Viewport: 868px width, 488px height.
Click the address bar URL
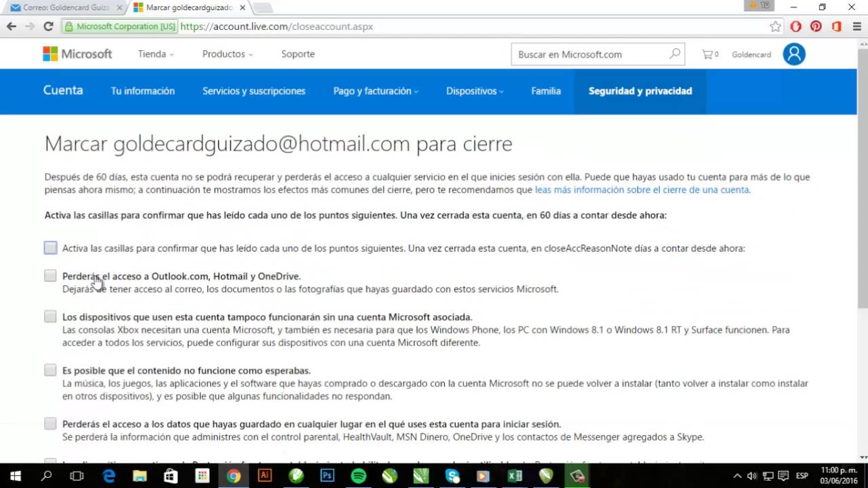pos(277,26)
